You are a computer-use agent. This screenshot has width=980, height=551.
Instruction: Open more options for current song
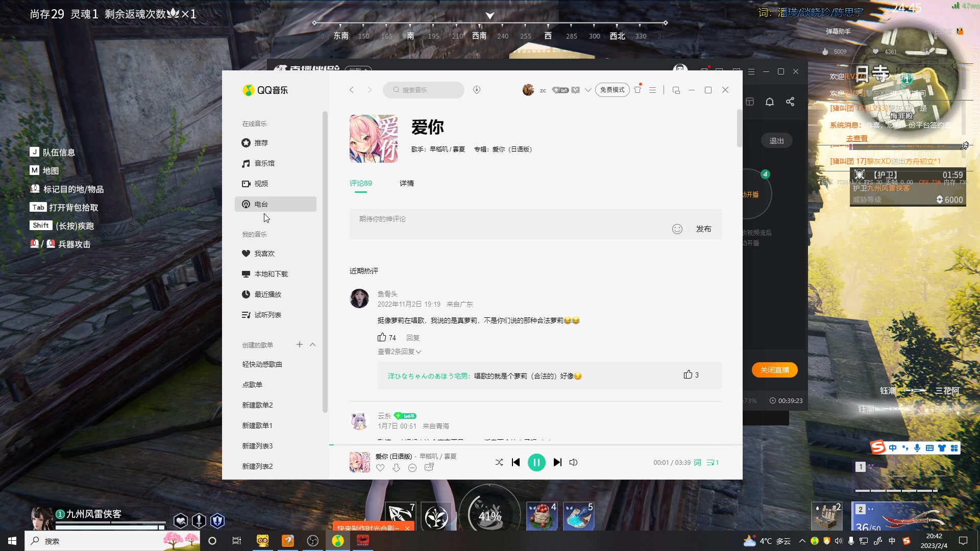tap(412, 468)
